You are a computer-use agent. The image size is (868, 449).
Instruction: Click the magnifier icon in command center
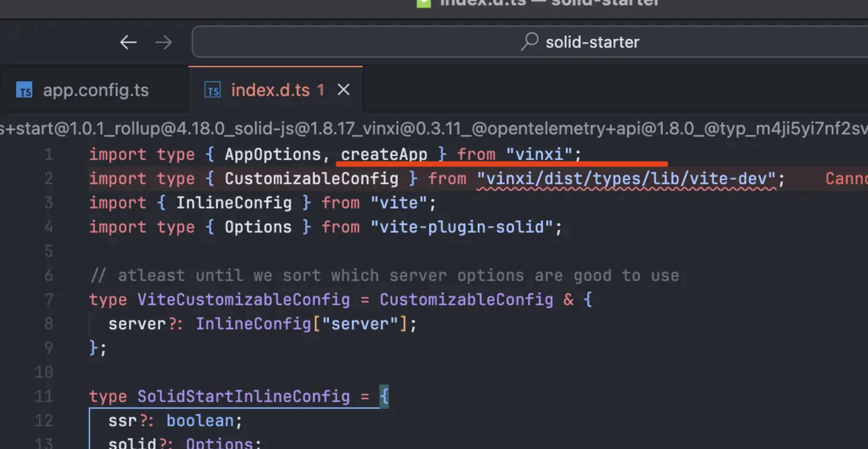pyautogui.click(x=530, y=41)
